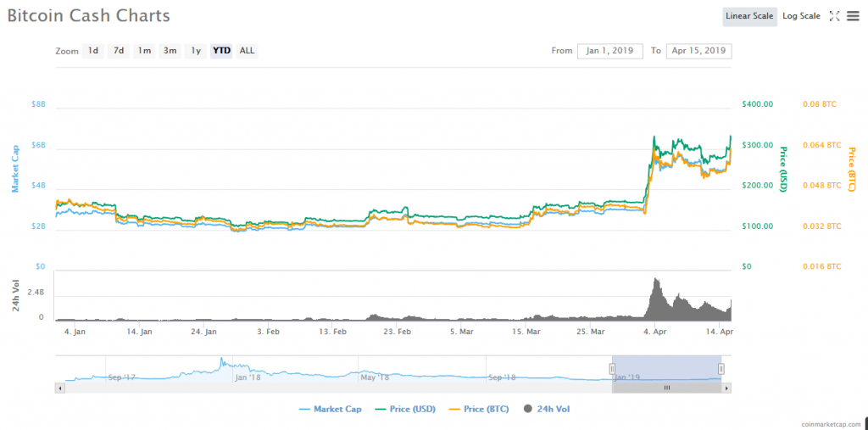Click the 2.4B volume axis label
Image resolution: width=868 pixels, height=430 pixels.
click(x=36, y=292)
